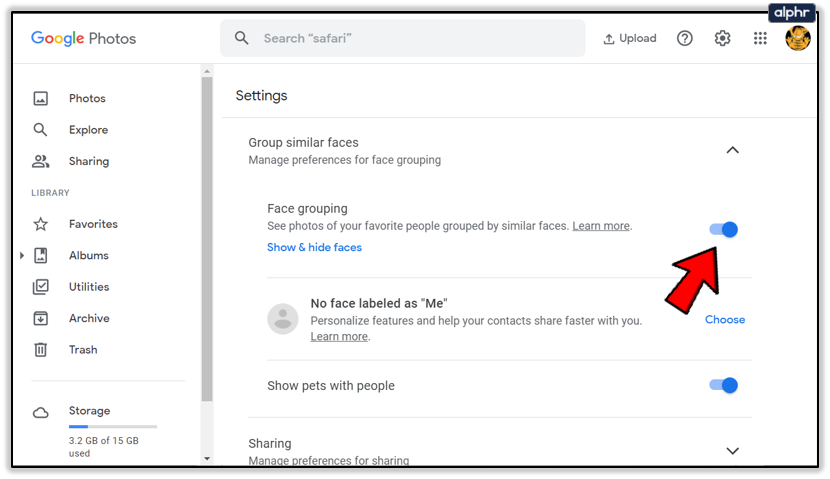Expand the Albums tree arrow
The height and width of the screenshot is (479, 830).
[x=22, y=256]
